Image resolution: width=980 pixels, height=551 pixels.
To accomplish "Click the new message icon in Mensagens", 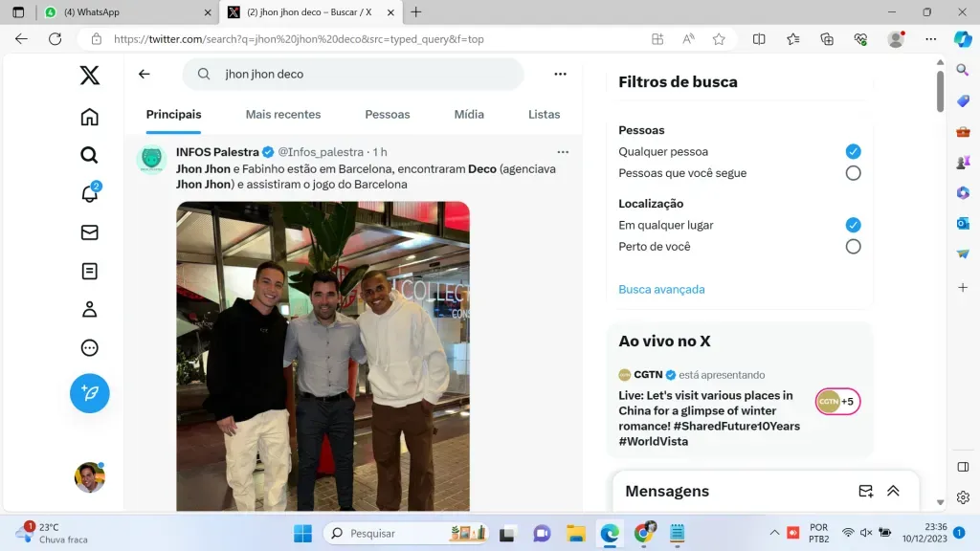I will 865,491.
